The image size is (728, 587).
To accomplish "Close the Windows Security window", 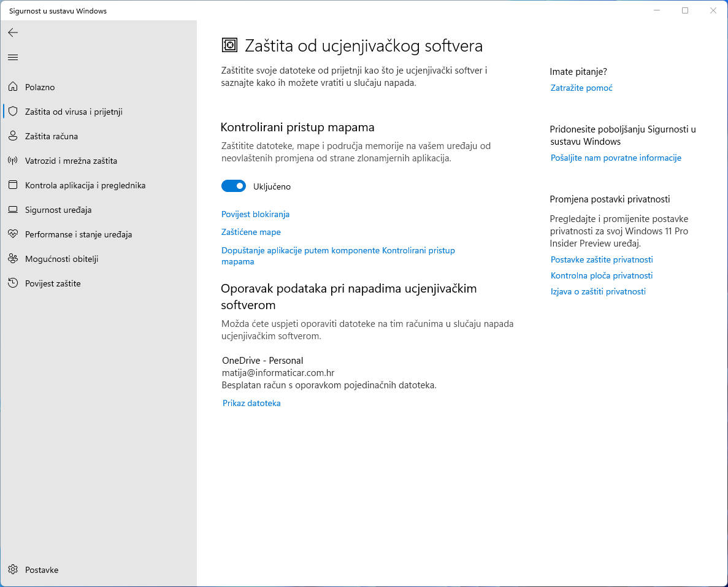I will [x=713, y=10].
